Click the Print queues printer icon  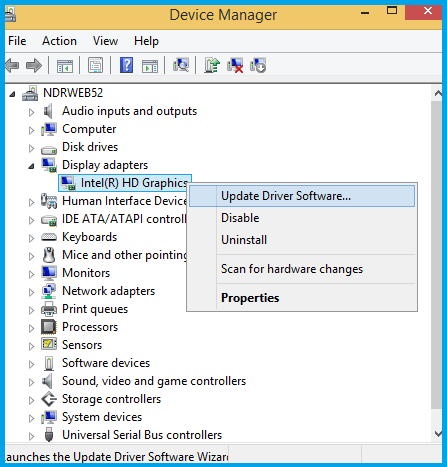[49, 309]
